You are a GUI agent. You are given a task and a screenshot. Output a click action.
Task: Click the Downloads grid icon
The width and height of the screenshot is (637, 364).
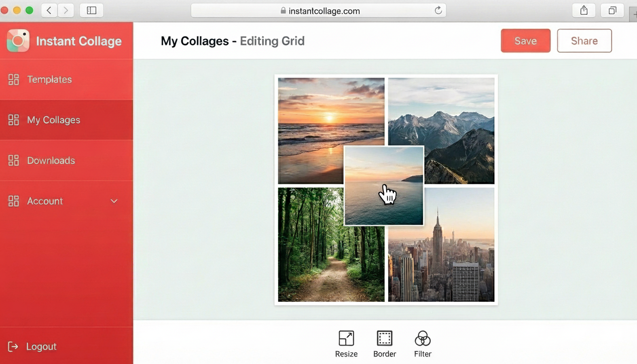13,160
